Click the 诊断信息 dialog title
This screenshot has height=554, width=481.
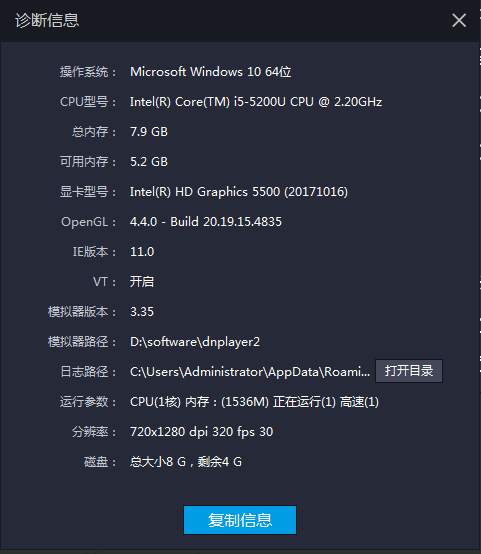click(47, 20)
